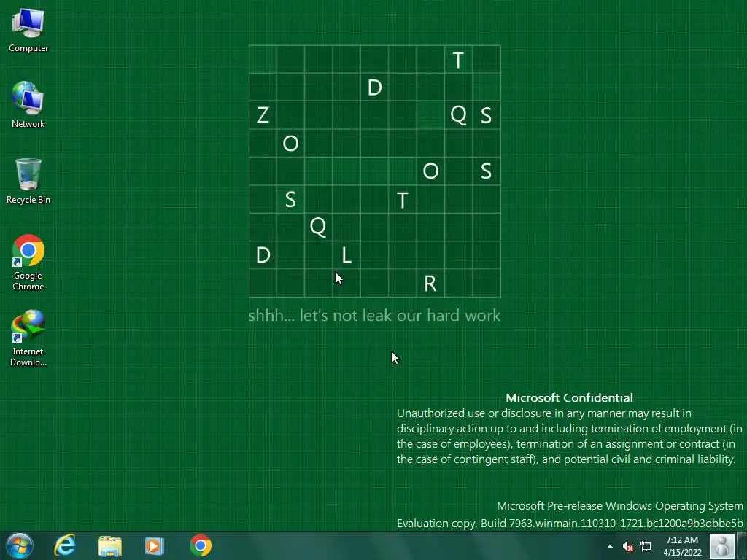The width and height of the screenshot is (747, 560).
Task: Open Windows Media Player from the taskbar
Action: 155,545
